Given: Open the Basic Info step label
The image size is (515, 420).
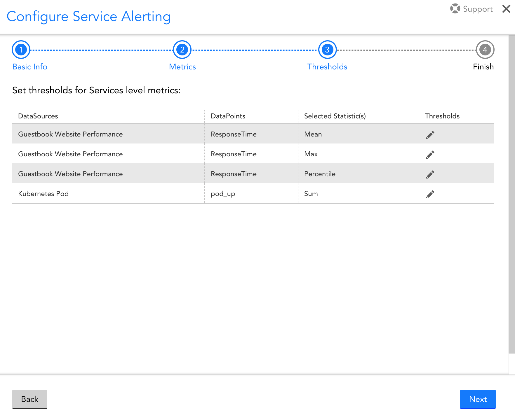Looking at the screenshot, I should [30, 67].
